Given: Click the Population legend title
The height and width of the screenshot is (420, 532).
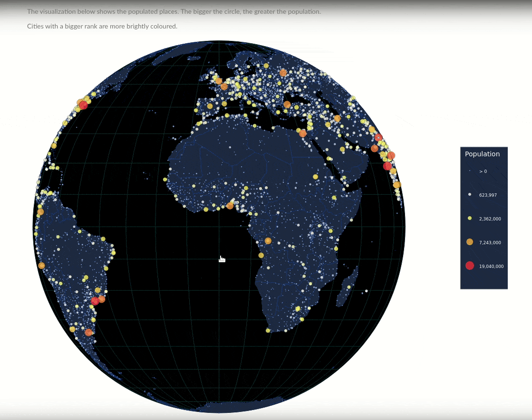Looking at the screenshot, I should [x=482, y=154].
